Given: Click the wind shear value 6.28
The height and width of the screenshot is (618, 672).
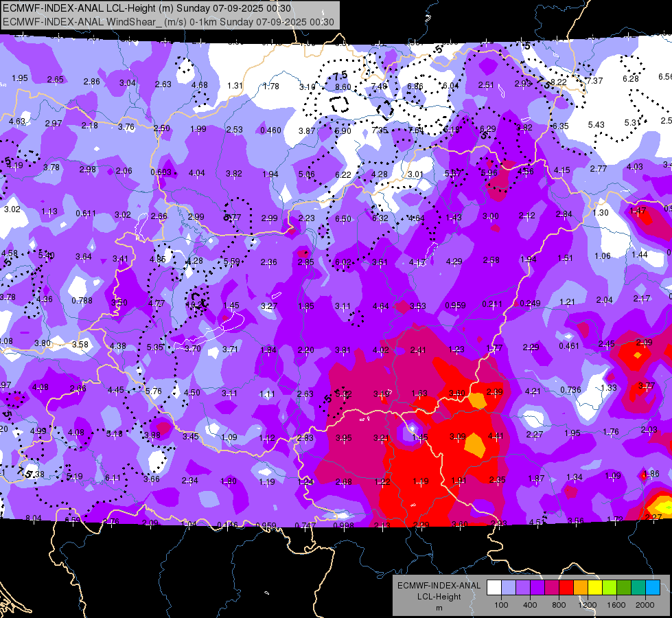Looking at the screenshot, I should tap(630, 78).
